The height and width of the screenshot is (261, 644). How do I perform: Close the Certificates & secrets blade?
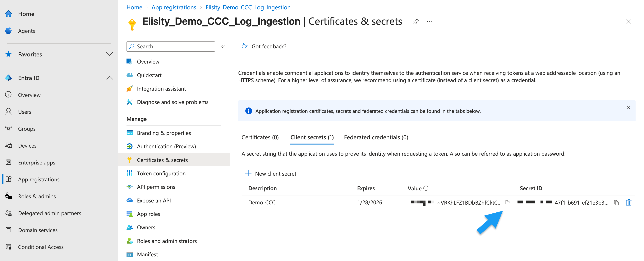628,22
